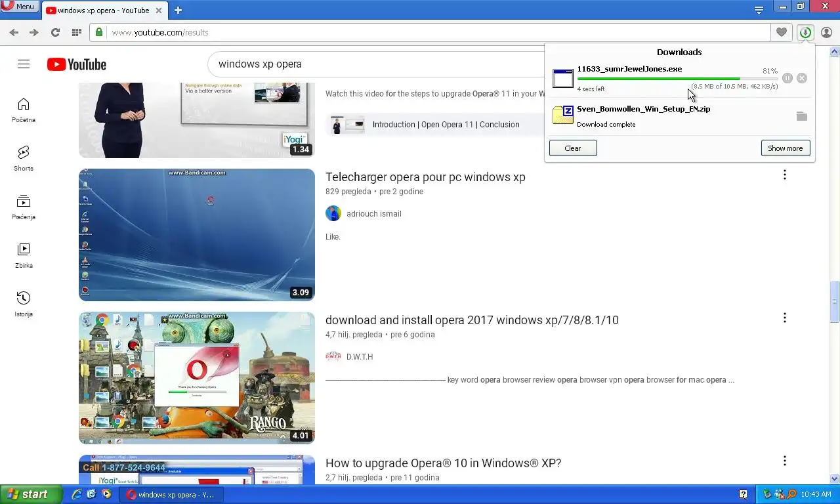Open more options for Opera 10 upgrade video
Image resolution: width=840 pixels, height=504 pixels.
pos(784,461)
